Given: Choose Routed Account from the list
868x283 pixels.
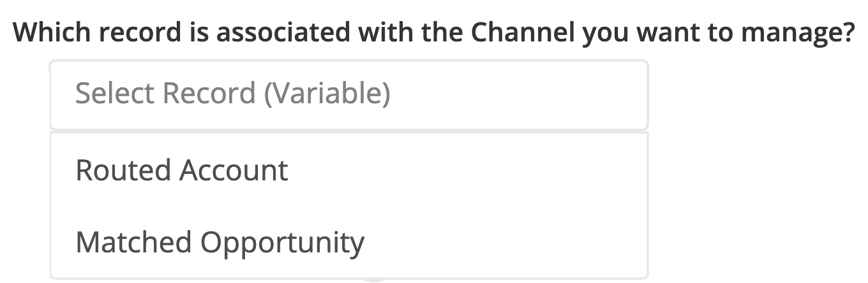Looking at the screenshot, I should (182, 171).
